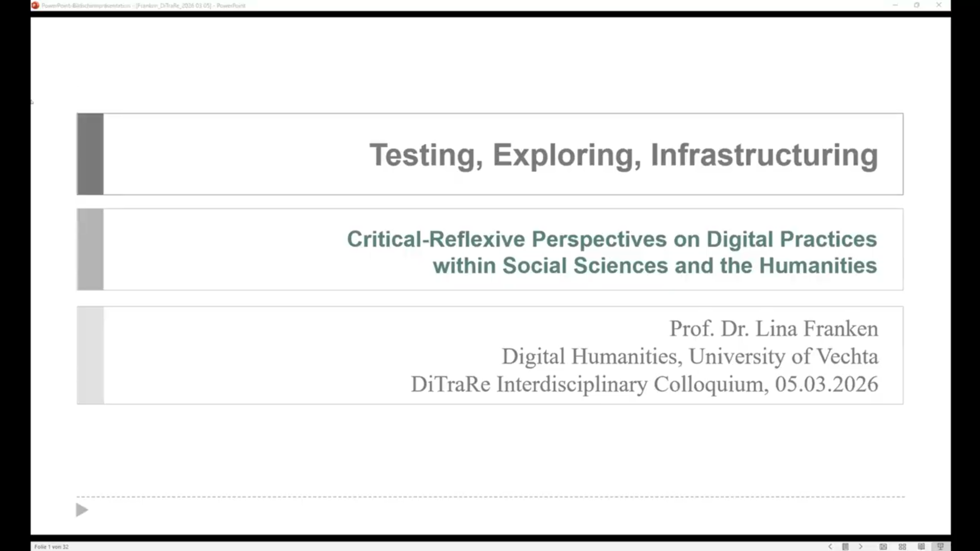
Task: Open Slide Sorter view
Action: [x=902, y=546]
